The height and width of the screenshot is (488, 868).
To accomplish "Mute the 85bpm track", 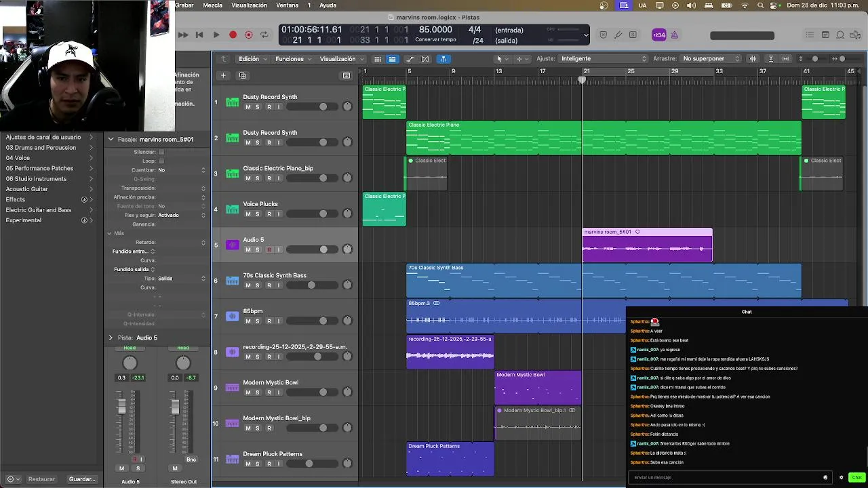I will tap(248, 321).
